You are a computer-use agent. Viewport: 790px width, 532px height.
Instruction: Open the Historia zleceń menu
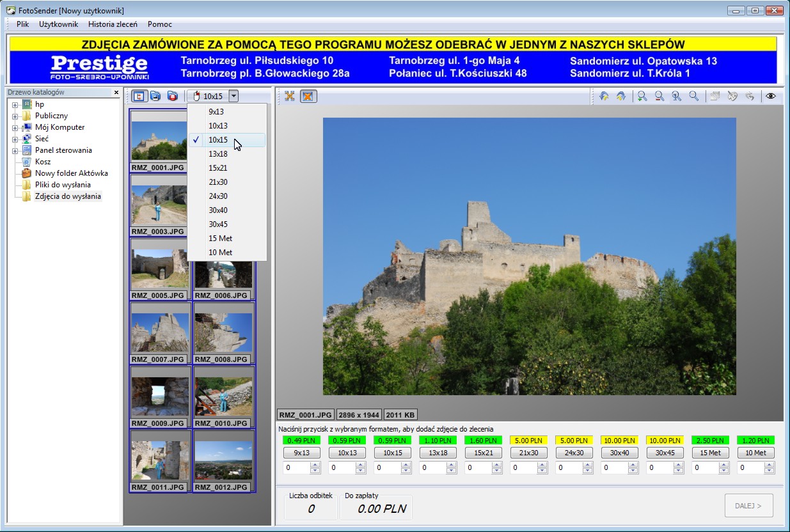(x=113, y=24)
